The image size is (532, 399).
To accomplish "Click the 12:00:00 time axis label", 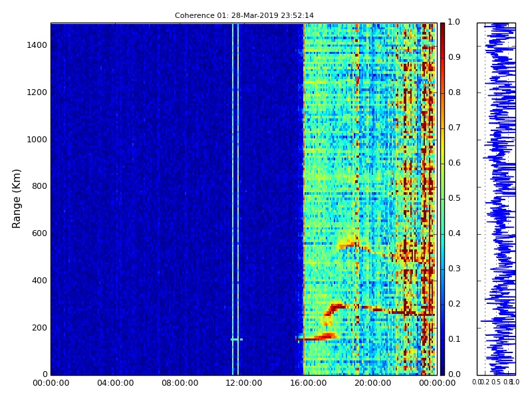I will tap(244, 383).
